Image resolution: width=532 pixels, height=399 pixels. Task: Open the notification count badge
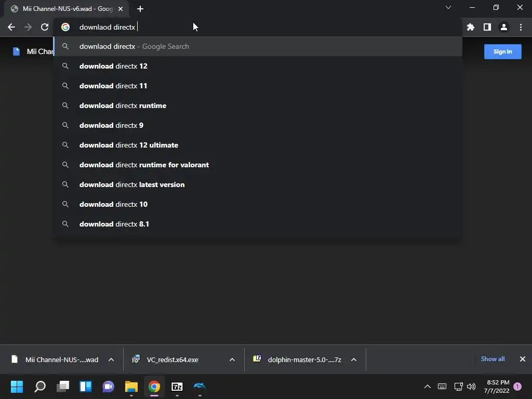(517, 387)
